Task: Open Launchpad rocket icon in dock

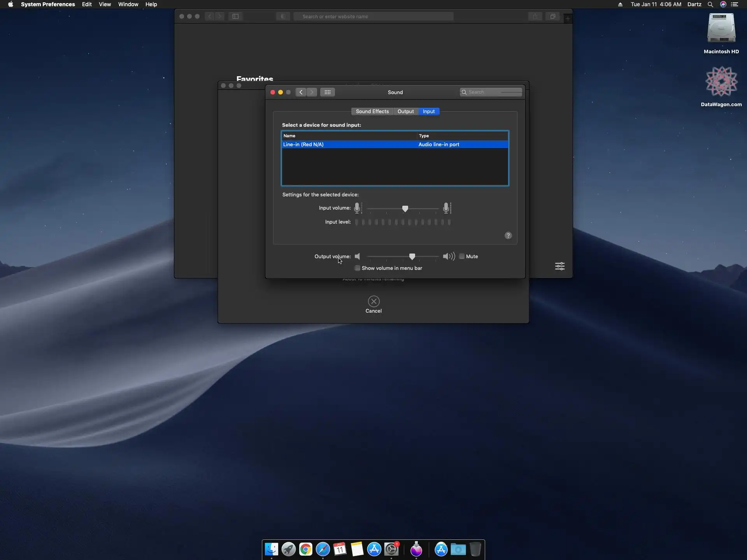Action: tap(288, 549)
